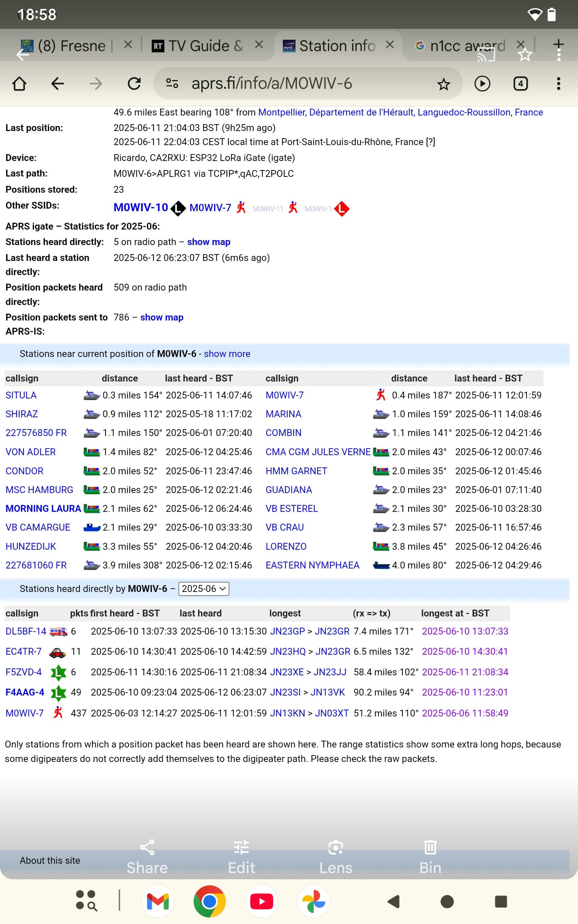Open Gmail from the taskbar
The width and height of the screenshot is (578, 924).
click(x=158, y=902)
